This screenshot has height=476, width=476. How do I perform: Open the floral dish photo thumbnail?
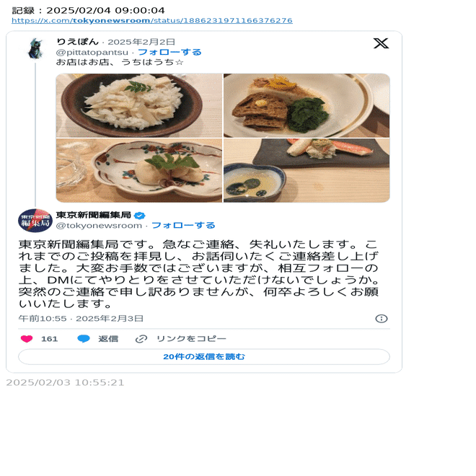click(x=139, y=171)
